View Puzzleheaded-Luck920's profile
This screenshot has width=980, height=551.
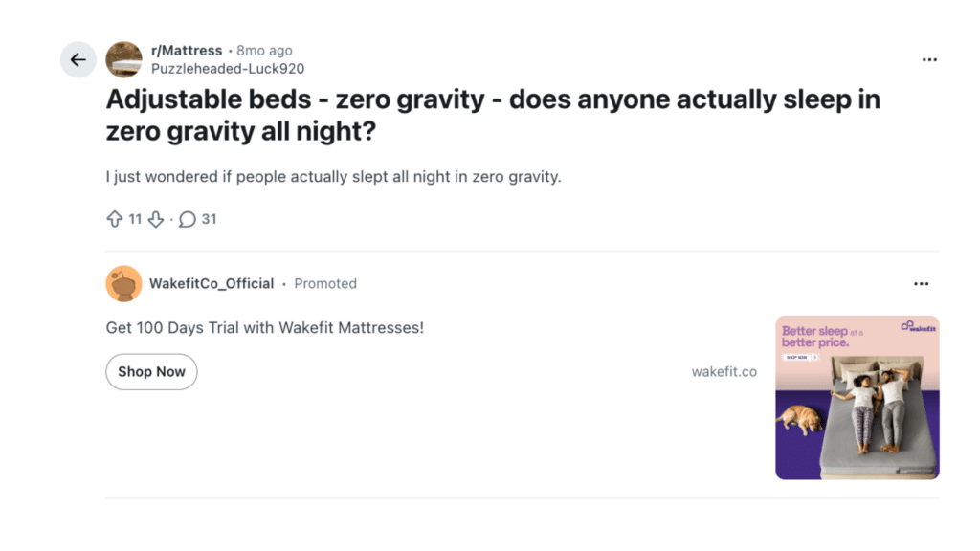tap(227, 69)
